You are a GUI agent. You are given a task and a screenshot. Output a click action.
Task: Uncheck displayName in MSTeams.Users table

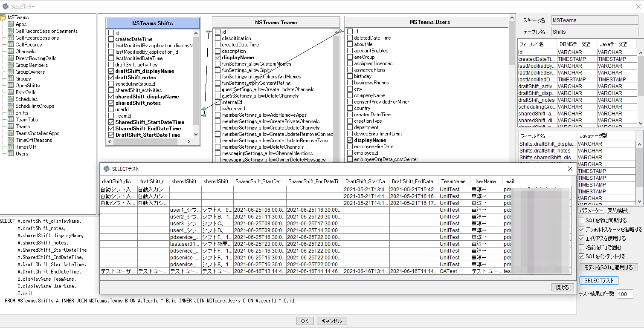click(x=350, y=140)
